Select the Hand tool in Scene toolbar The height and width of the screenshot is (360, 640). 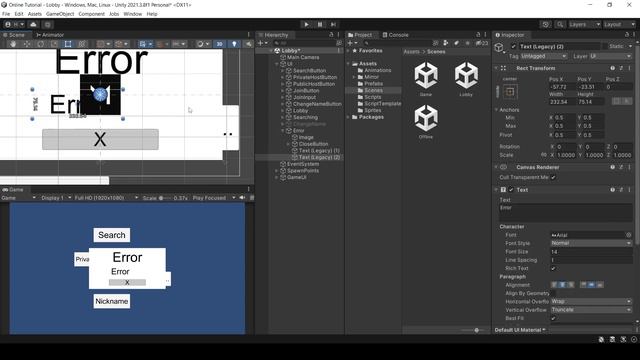(13, 44)
